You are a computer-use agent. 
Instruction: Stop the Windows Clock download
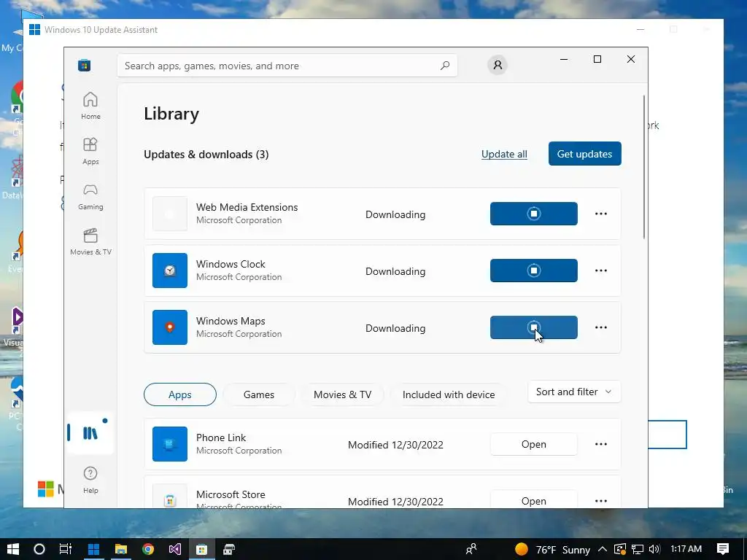(x=533, y=271)
